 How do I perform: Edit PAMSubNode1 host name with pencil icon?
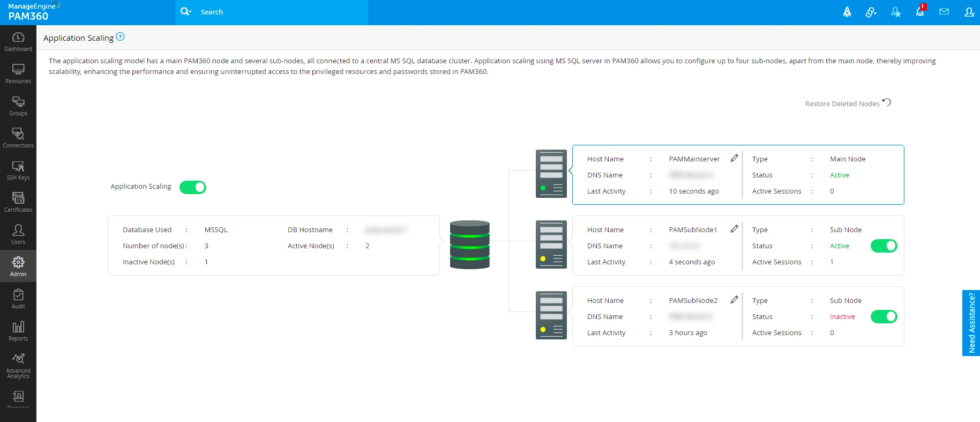point(734,229)
